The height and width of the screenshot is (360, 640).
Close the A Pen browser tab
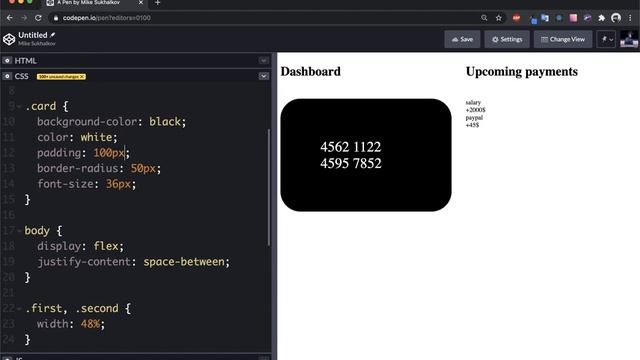coord(141,3)
